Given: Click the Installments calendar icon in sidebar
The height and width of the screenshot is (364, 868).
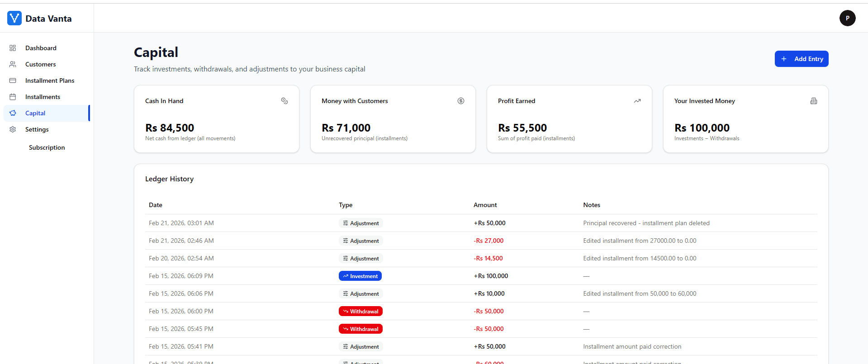Looking at the screenshot, I should [13, 97].
